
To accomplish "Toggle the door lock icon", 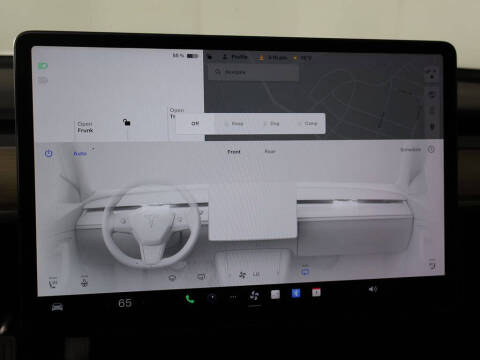I will (127, 122).
